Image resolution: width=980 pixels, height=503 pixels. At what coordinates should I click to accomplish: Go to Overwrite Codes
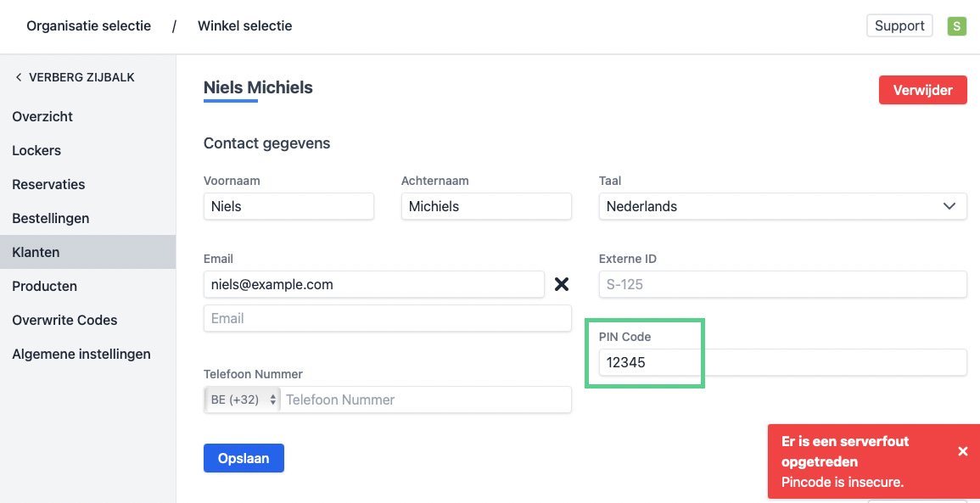64,320
